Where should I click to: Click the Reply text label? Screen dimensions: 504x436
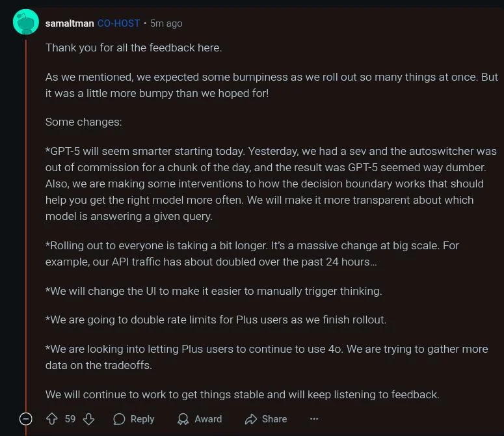(x=142, y=419)
